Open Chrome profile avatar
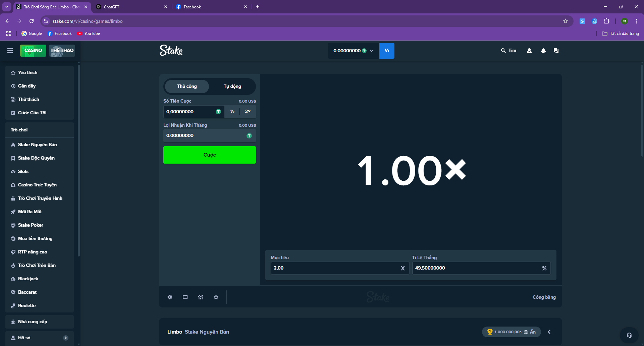644x346 pixels. pos(624,21)
